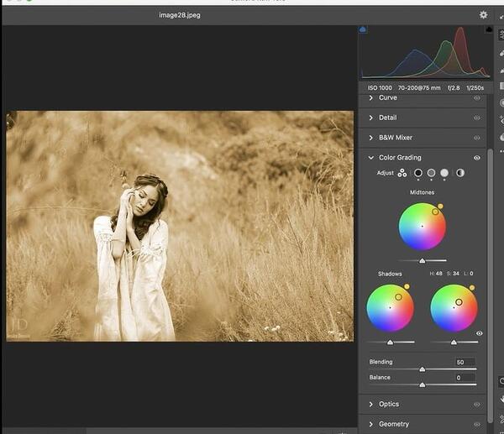Toggle Geometry panel visibility eye
504x434 pixels.
[477, 425]
